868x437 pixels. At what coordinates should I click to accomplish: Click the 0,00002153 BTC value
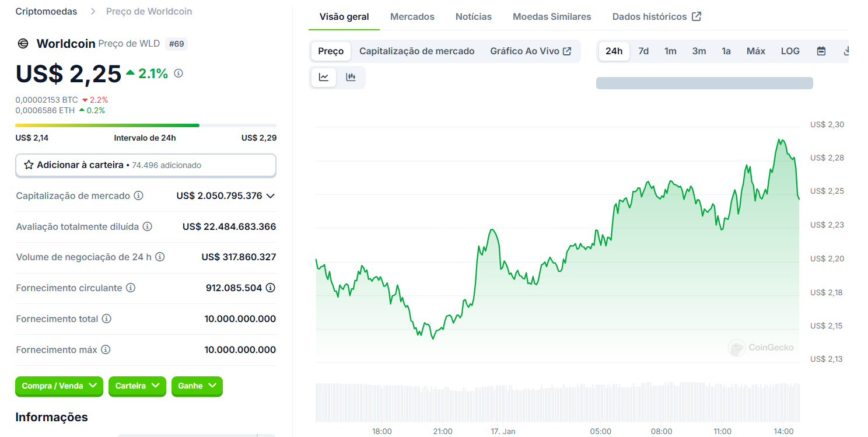pyautogui.click(x=47, y=100)
